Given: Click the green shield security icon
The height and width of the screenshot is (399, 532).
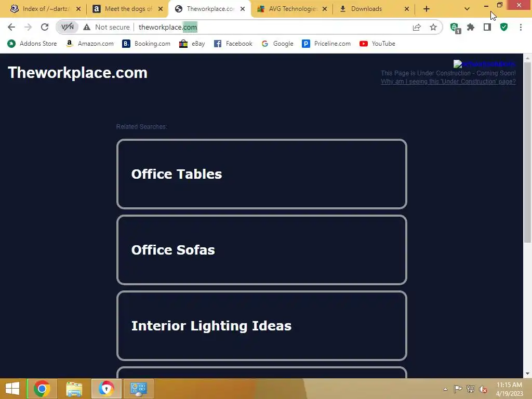Looking at the screenshot, I should [504, 27].
